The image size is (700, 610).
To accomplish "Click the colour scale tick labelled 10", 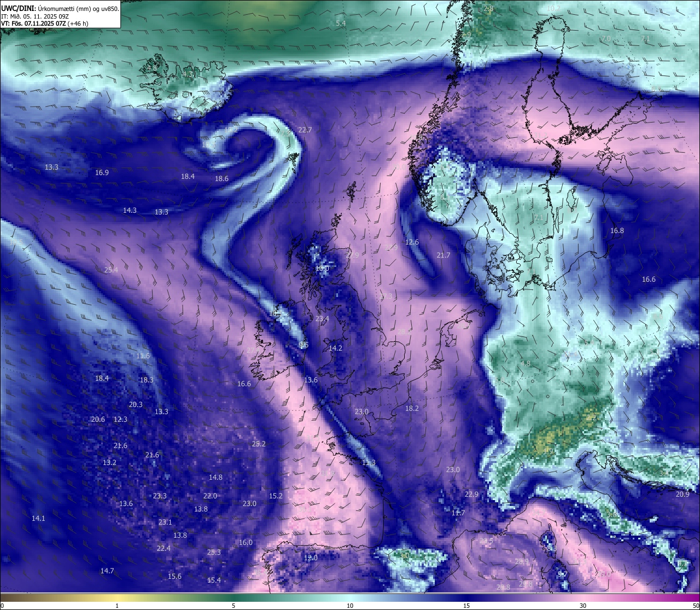I will click(350, 605).
